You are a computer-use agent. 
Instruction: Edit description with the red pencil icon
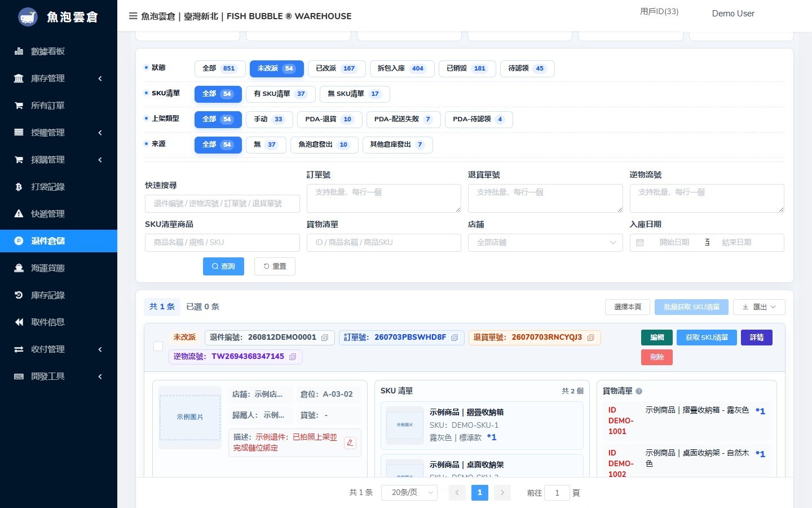point(350,443)
